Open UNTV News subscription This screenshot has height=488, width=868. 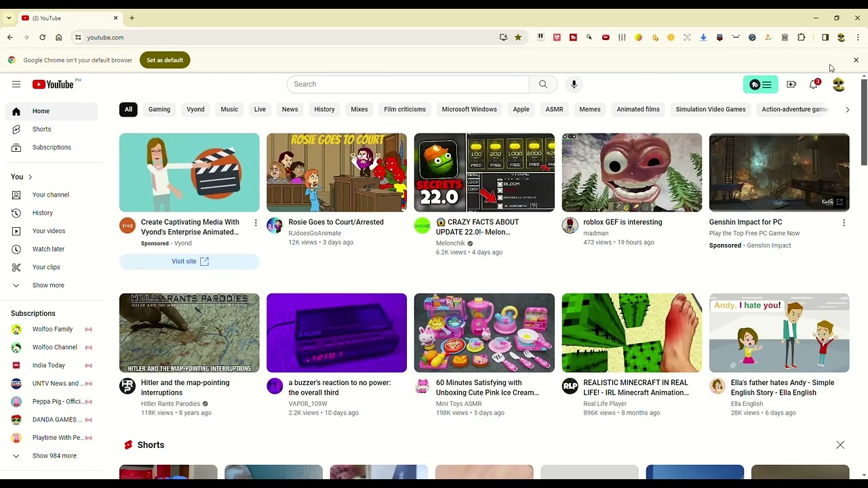(x=52, y=384)
